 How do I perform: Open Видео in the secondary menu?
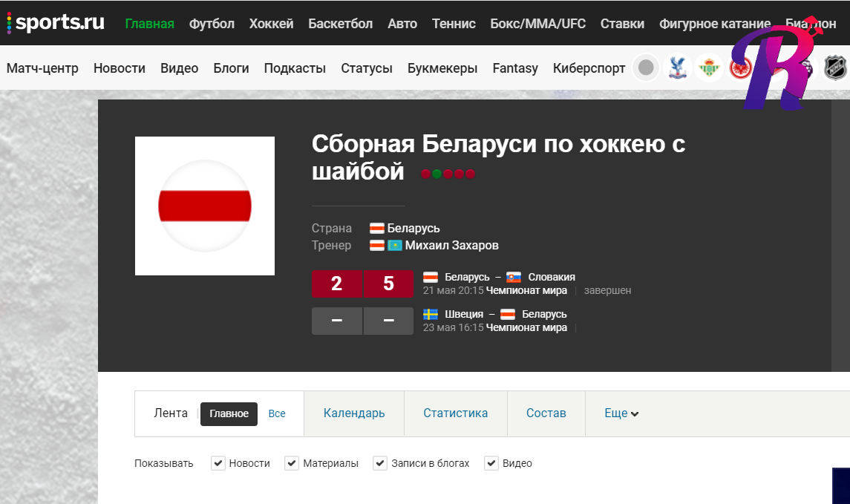click(x=180, y=68)
